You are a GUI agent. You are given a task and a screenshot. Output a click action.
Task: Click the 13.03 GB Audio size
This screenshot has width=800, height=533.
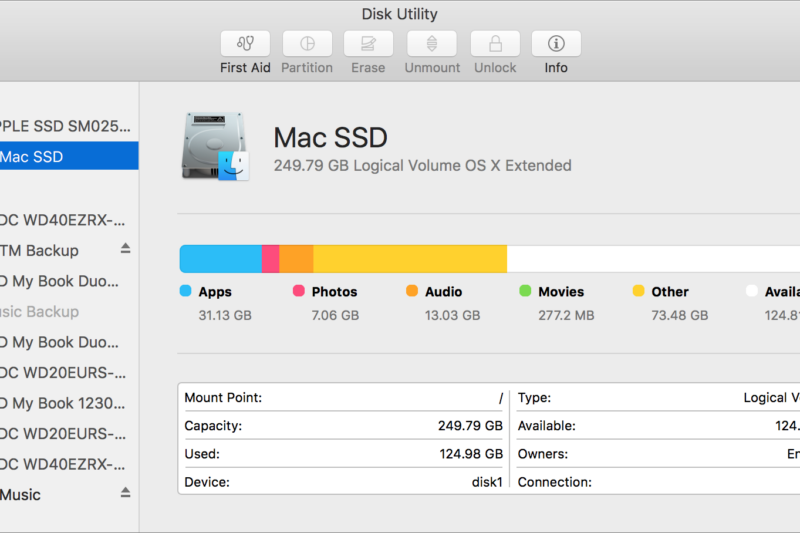(x=453, y=315)
